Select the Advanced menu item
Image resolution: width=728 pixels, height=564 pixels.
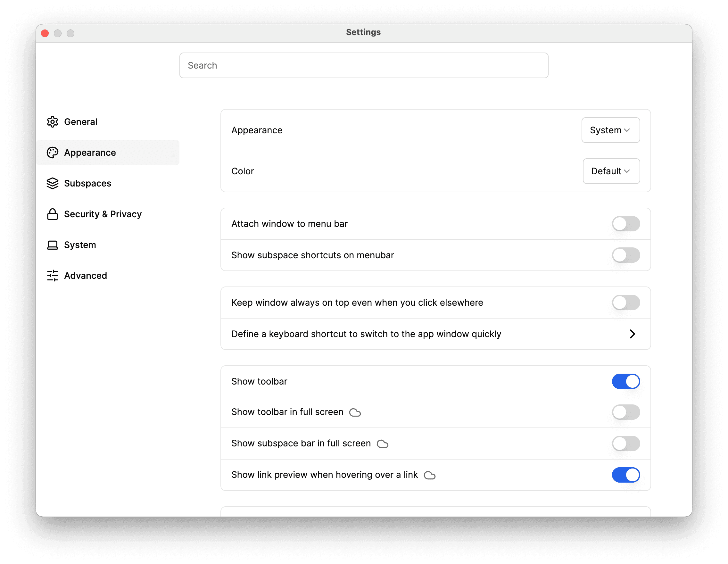[85, 275]
